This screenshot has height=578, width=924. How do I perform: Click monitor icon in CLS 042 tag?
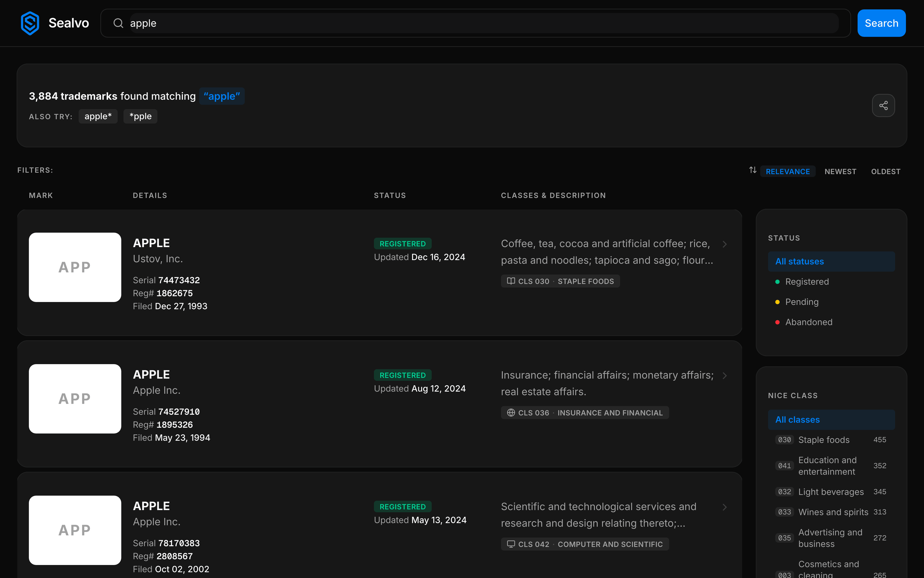click(511, 544)
